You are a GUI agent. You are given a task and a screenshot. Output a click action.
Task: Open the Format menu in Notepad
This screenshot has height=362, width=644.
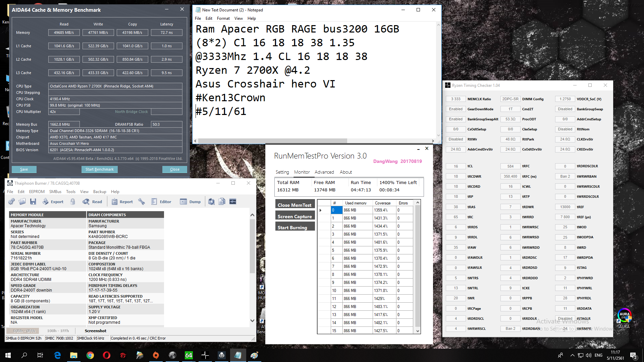223,18
